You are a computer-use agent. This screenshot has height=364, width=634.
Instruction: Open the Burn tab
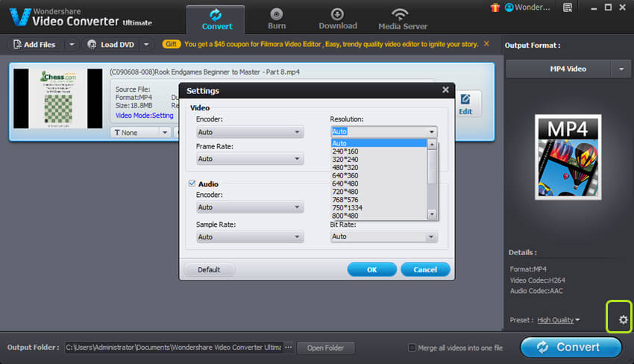point(277,19)
